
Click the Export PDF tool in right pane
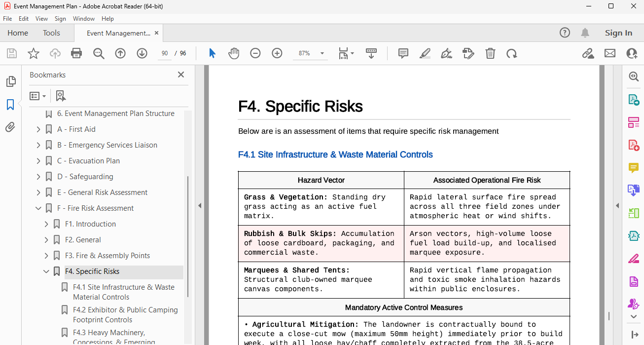(634, 100)
